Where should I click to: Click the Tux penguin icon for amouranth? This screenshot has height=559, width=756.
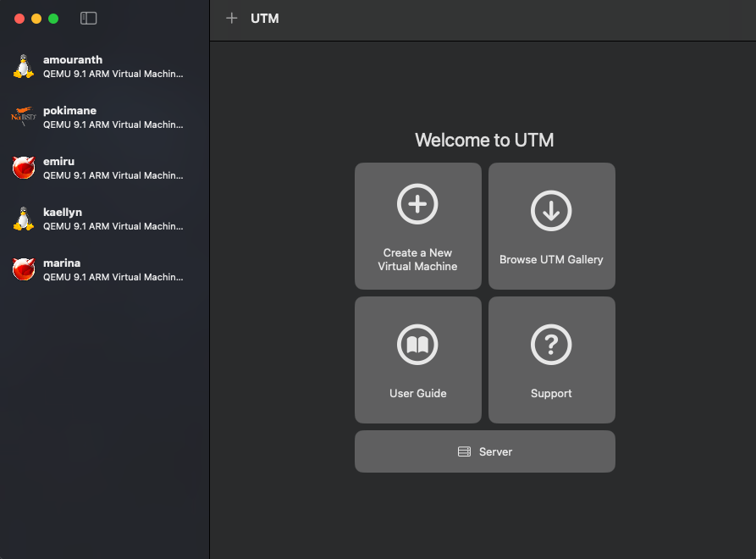point(24,66)
